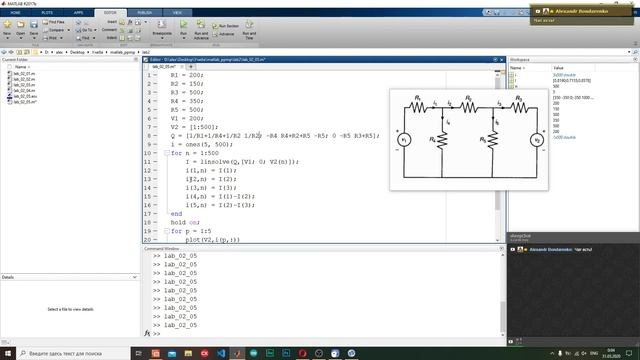Click the Compare tool

pyautogui.click(x=53, y=30)
